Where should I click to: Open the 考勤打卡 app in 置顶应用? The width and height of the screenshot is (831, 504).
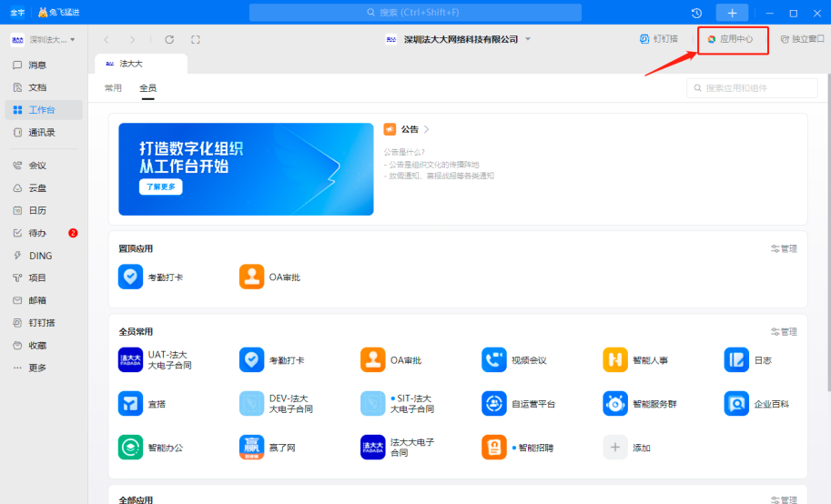131,277
